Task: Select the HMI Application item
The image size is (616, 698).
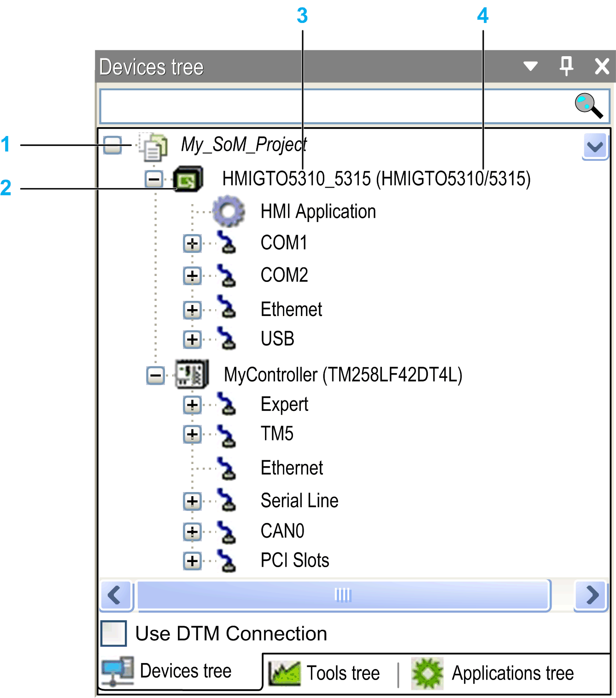Action: [x=318, y=211]
